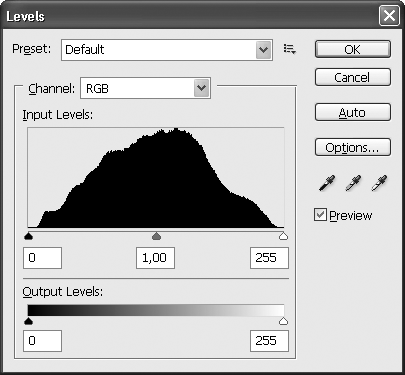Select the white point eyedropper
The height and width of the screenshot is (375, 405).
point(379,183)
